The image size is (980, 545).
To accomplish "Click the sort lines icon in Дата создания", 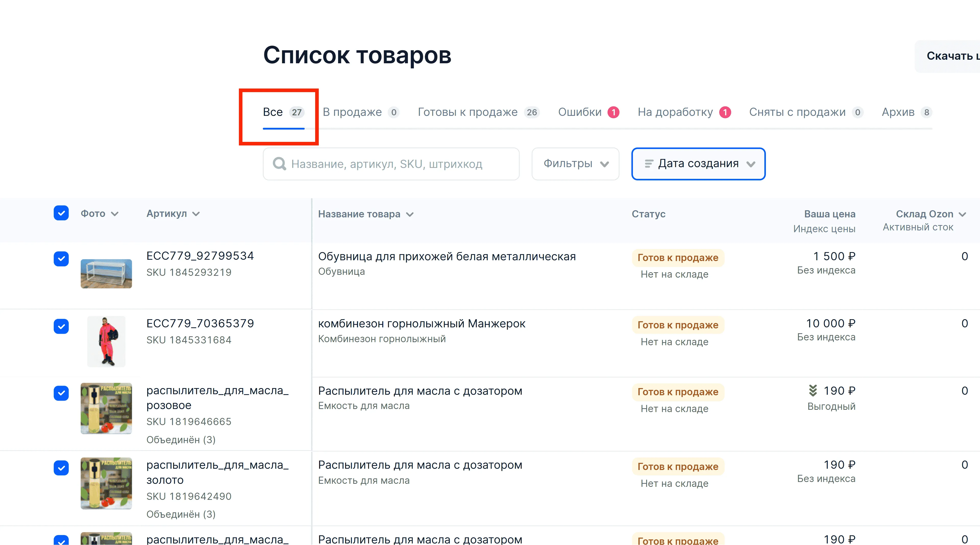I will [649, 164].
